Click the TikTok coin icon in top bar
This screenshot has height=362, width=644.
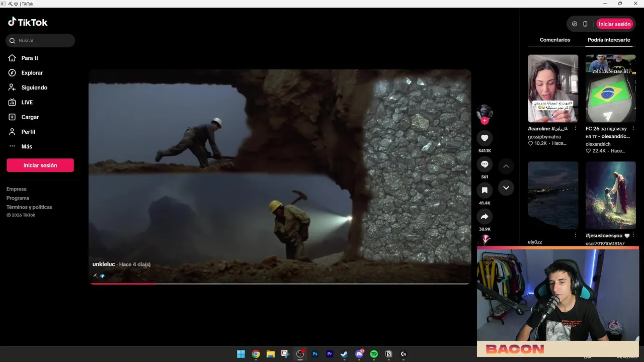tap(575, 24)
